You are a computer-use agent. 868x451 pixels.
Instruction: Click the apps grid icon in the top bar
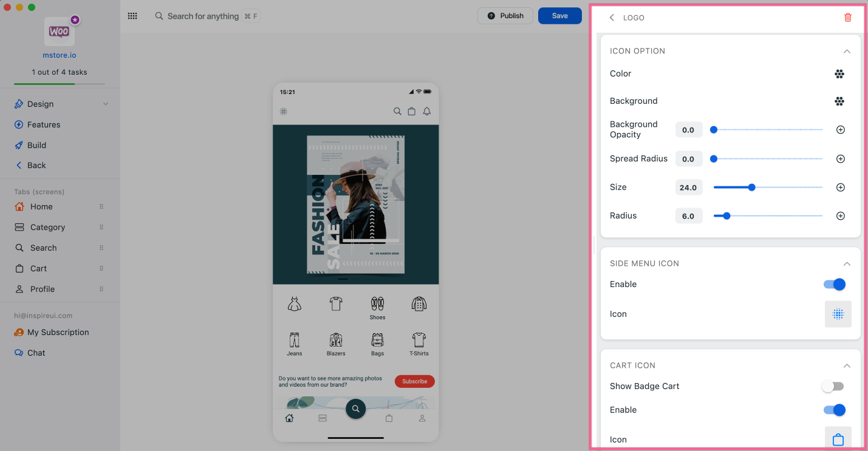click(x=132, y=16)
